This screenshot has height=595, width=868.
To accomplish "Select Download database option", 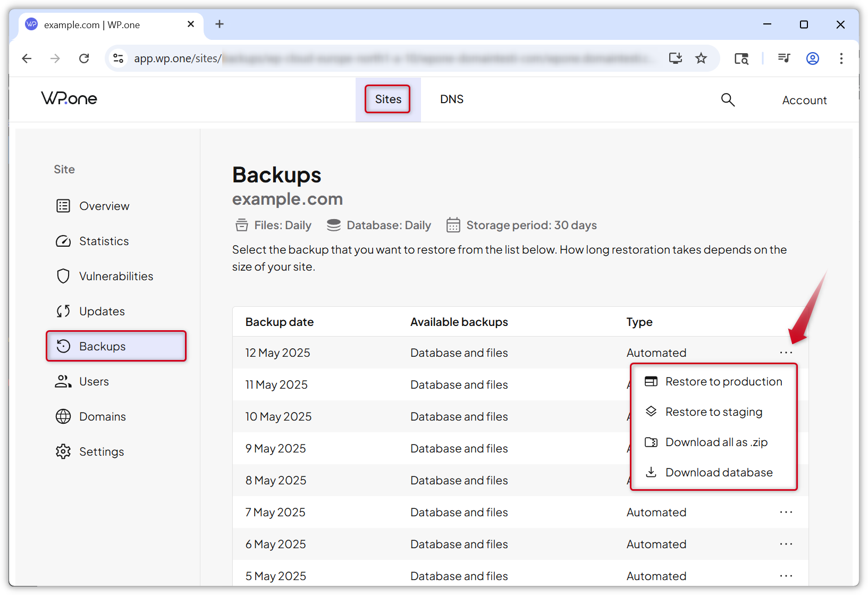I will (x=719, y=472).
